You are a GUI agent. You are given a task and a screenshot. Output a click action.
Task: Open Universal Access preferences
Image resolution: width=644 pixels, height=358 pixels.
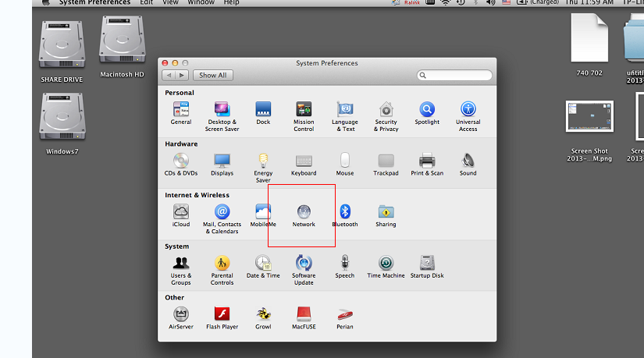[468, 116]
